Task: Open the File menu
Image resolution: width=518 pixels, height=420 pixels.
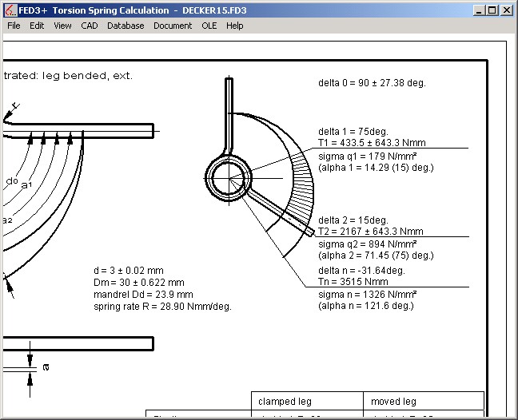Action: 14,26
